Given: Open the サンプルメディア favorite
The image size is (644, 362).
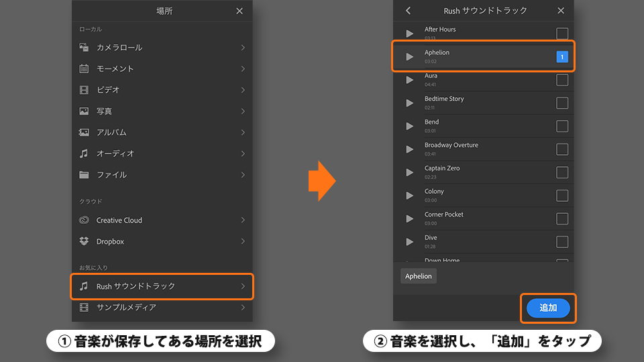Looking at the screenshot, I should (162, 308).
